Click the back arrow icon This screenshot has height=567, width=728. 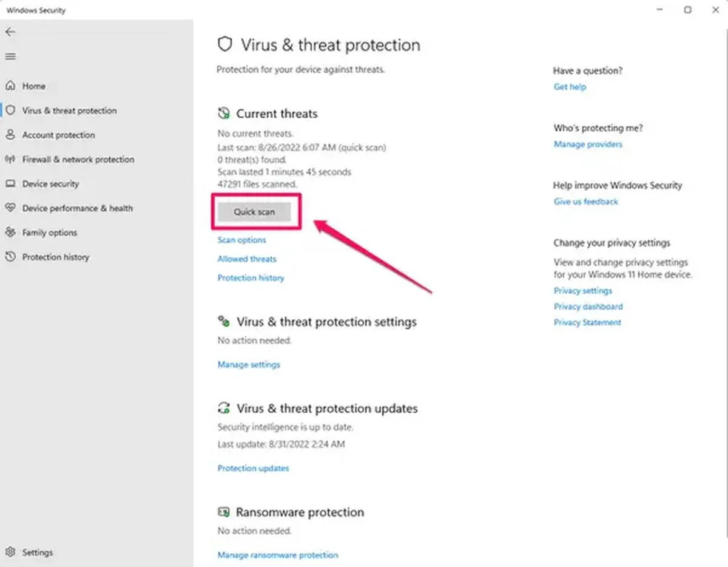tap(10, 32)
